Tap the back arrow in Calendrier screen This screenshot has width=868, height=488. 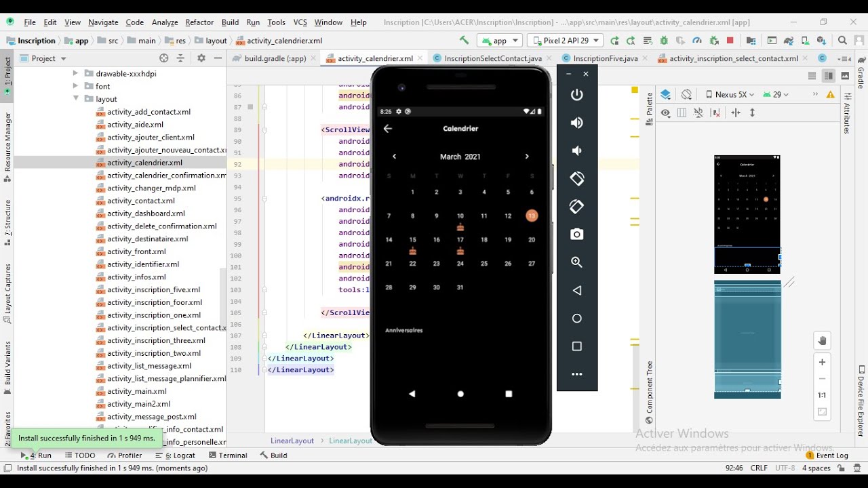[x=388, y=129]
